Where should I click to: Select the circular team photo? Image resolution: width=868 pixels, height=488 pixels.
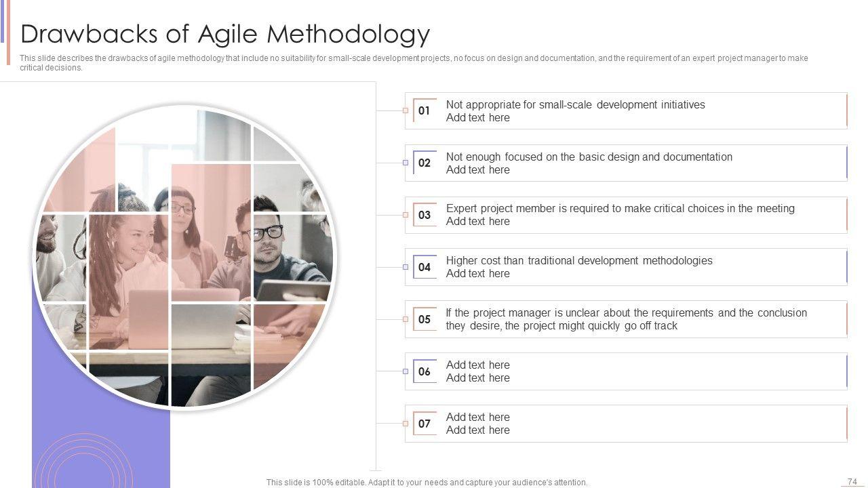tap(185, 258)
